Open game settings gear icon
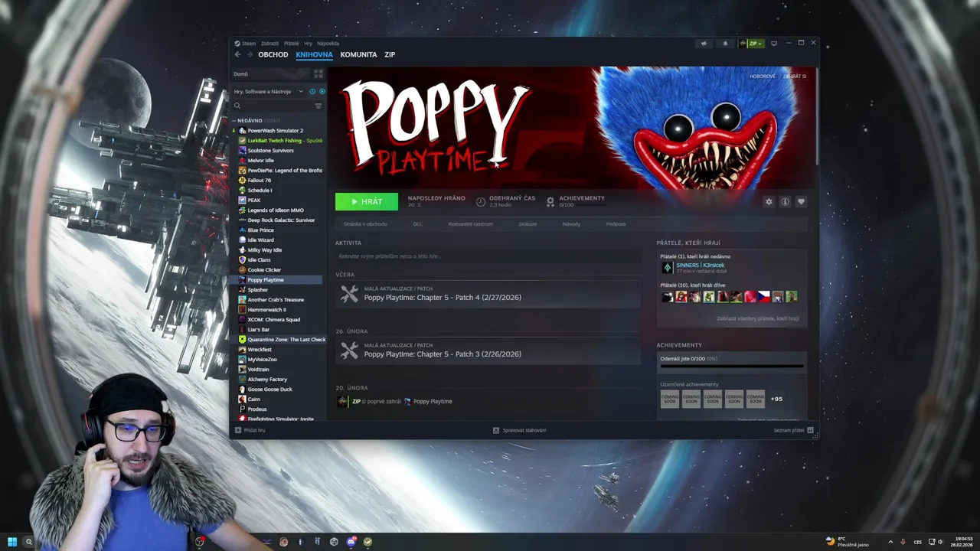 (x=769, y=201)
